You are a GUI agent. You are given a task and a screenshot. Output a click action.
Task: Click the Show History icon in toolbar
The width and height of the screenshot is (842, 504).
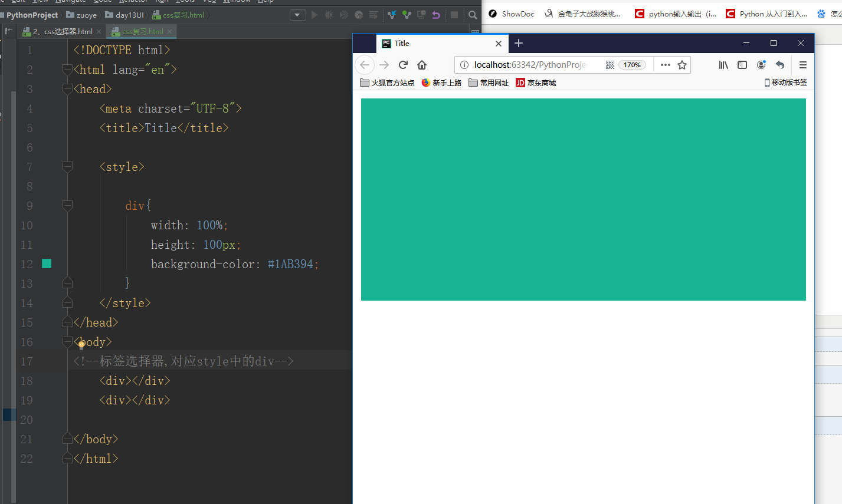421,15
